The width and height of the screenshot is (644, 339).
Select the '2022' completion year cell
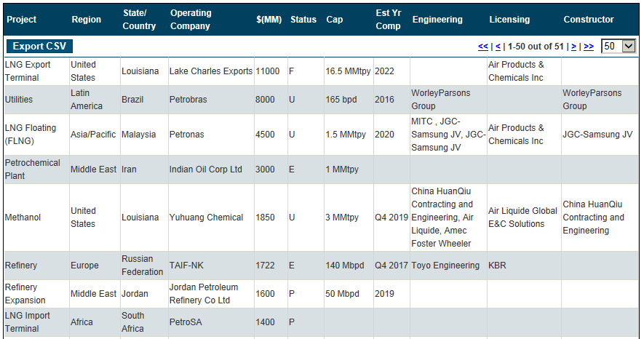coord(391,71)
